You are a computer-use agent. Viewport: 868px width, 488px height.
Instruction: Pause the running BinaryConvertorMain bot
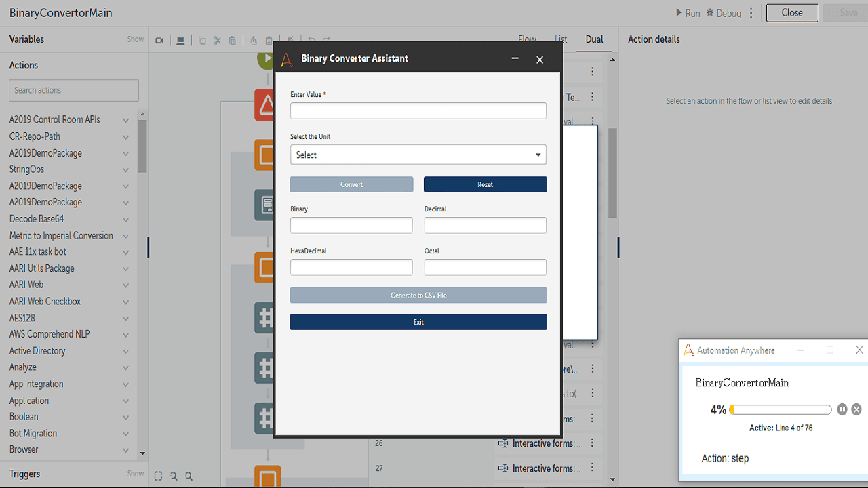click(x=842, y=409)
